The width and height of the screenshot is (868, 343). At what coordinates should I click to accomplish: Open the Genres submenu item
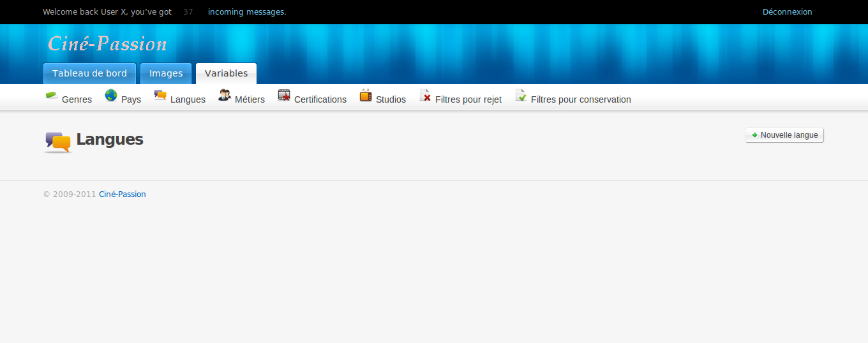tap(77, 99)
